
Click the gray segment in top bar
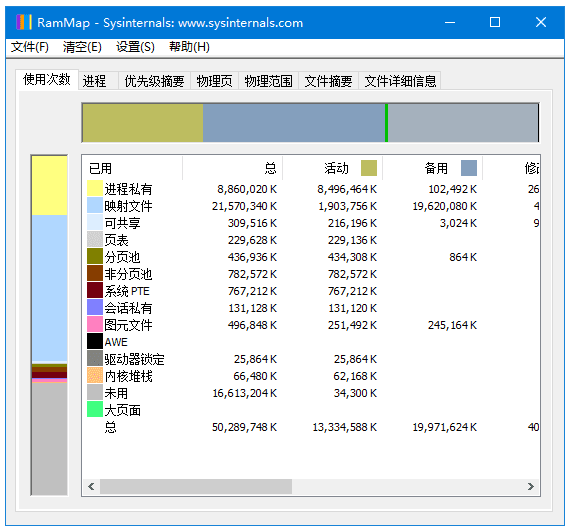[463, 123]
